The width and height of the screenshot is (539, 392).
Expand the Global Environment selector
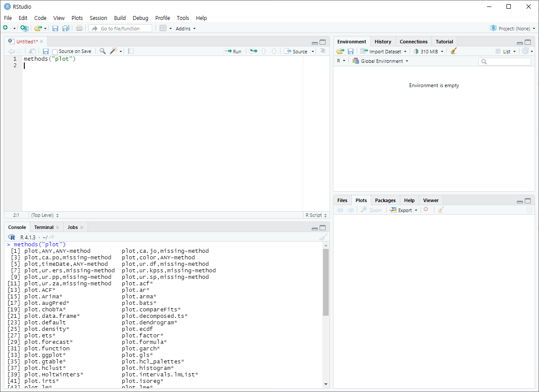pos(380,61)
